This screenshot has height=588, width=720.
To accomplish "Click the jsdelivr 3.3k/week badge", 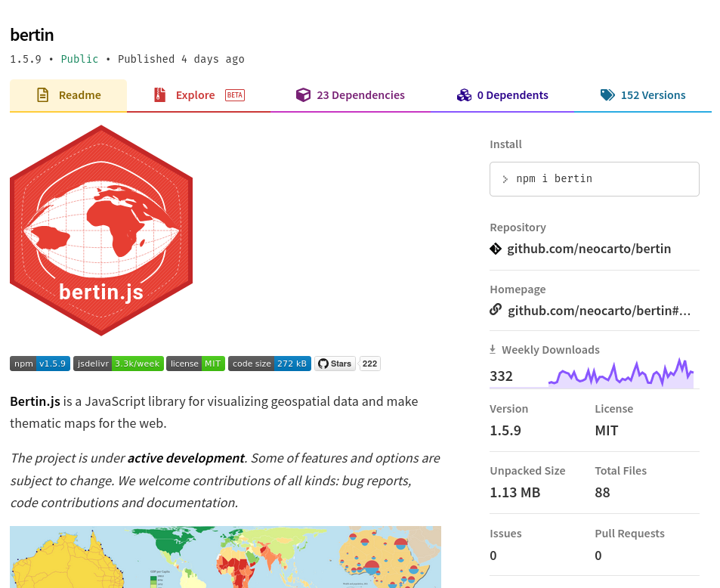I will click(x=119, y=364).
